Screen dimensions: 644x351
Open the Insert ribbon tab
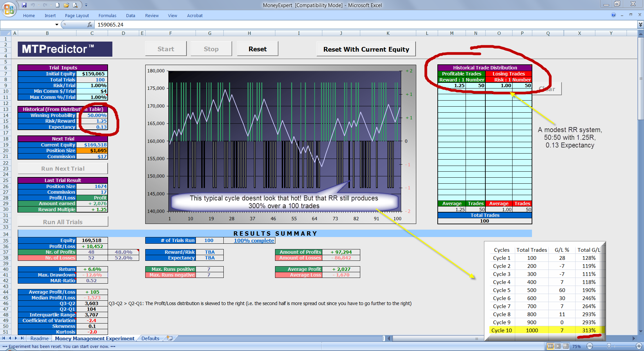coord(50,15)
